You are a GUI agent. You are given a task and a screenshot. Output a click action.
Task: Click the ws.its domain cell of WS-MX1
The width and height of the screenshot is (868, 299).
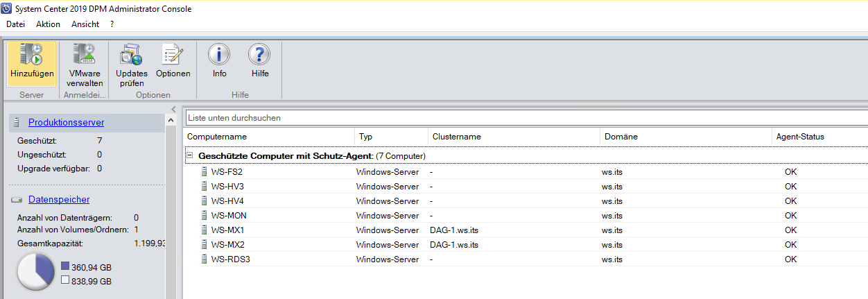tap(612, 230)
